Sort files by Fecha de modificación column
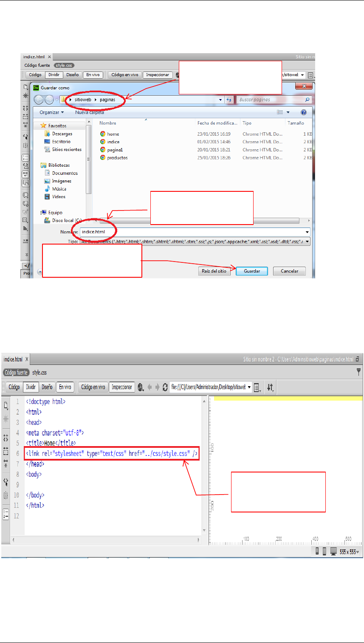 coord(217,123)
